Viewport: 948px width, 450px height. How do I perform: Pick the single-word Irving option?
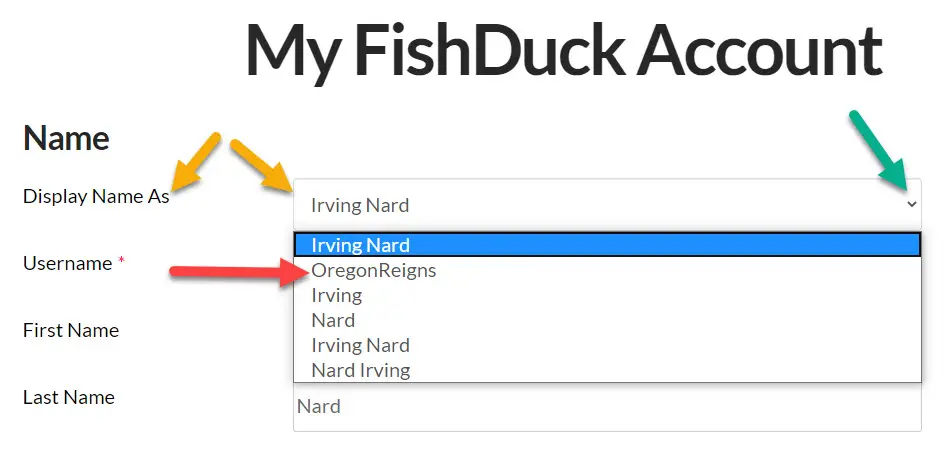[x=336, y=295]
